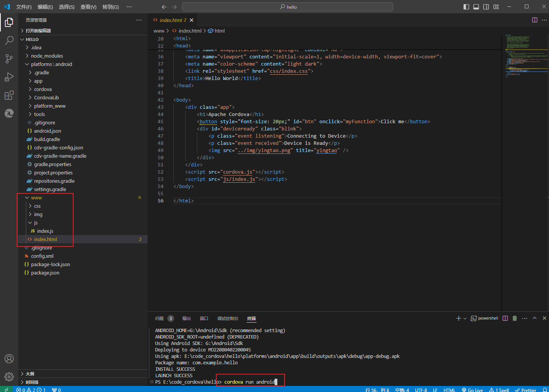This screenshot has width=549, height=392.
Task: Kill the terminal with trash icon
Action: click(x=514, y=318)
